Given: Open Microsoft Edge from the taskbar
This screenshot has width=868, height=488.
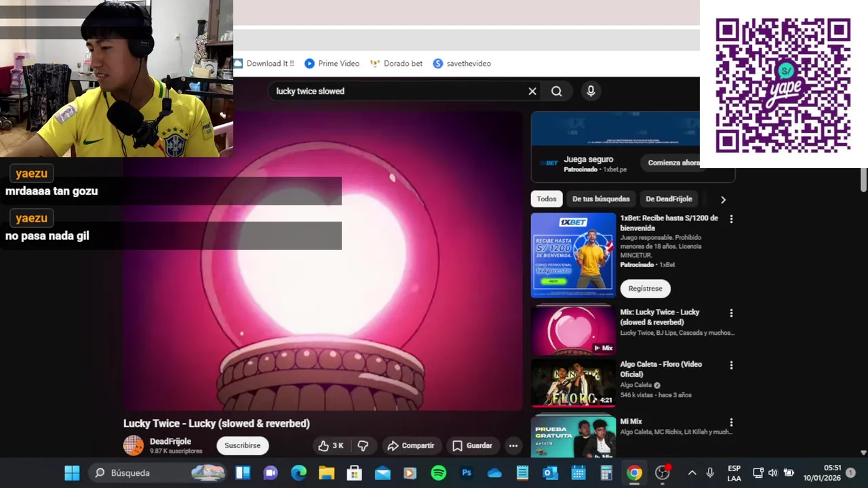Looking at the screenshot, I should (x=298, y=473).
